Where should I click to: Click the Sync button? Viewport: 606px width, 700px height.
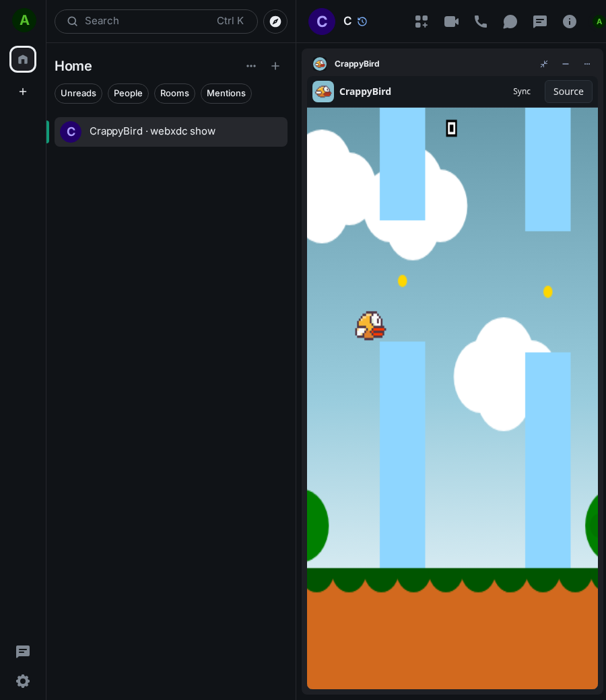[x=522, y=92]
